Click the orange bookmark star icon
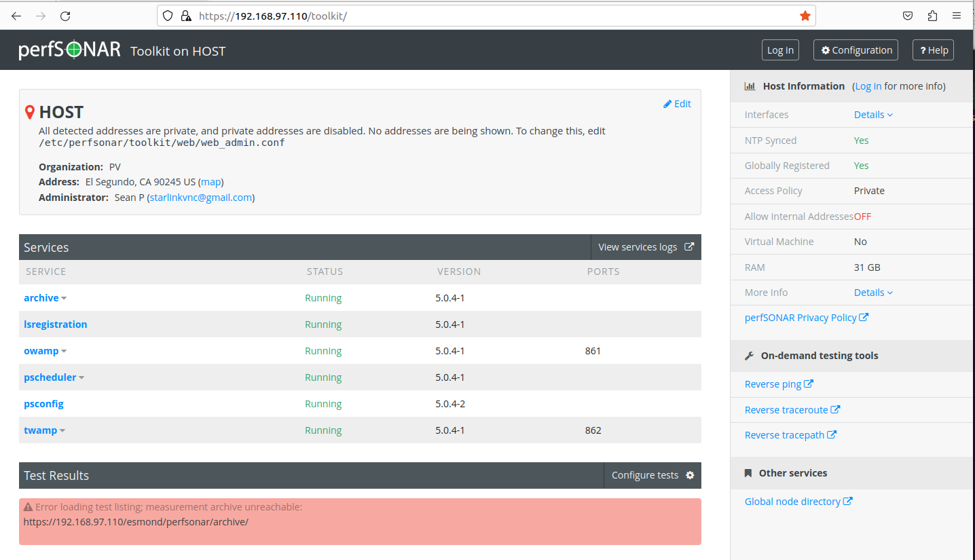This screenshot has width=975, height=560. (x=805, y=16)
